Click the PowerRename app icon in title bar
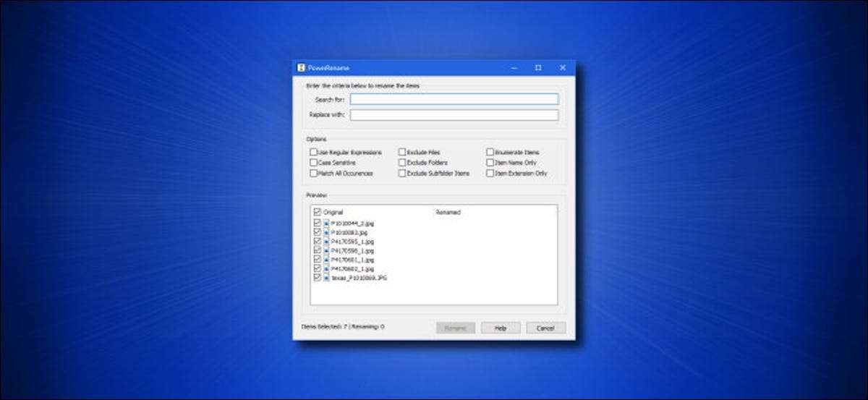The width and height of the screenshot is (868, 400). pyautogui.click(x=301, y=68)
